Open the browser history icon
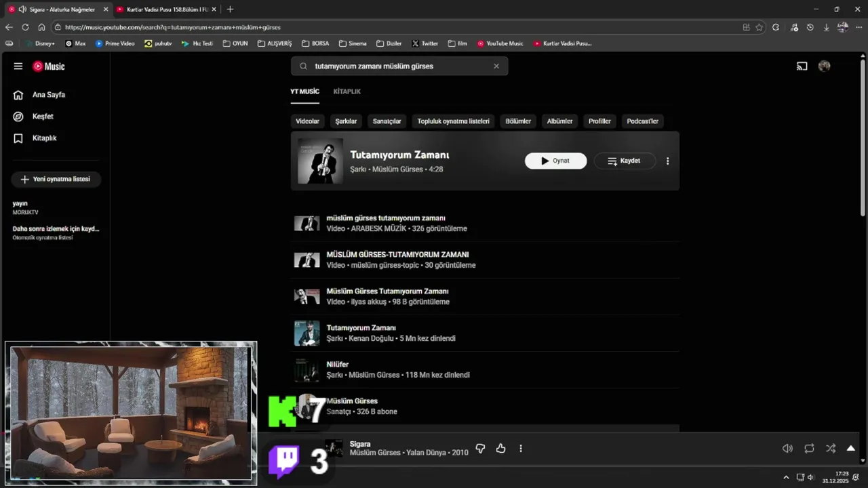The height and width of the screenshot is (488, 868). [810, 27]
